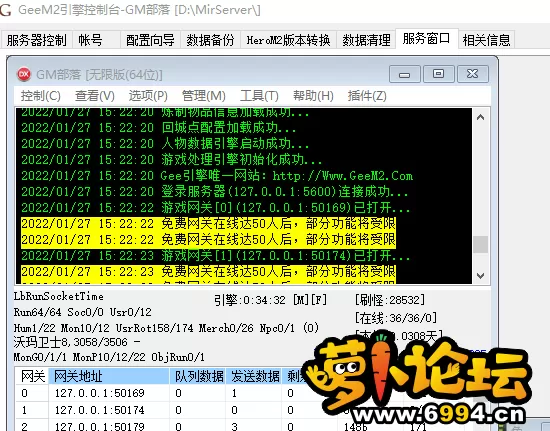Open the 控制(C) menu

click(41, 96)
